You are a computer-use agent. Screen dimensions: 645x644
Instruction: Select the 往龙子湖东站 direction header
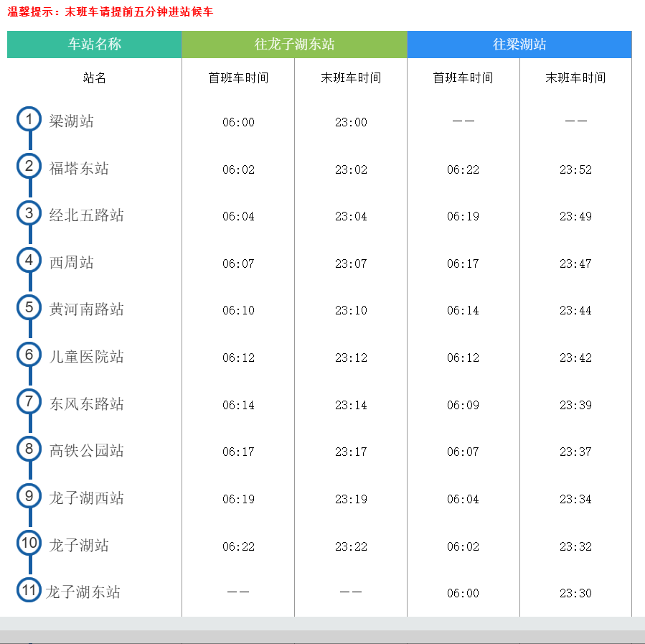(x=295, y=44)
